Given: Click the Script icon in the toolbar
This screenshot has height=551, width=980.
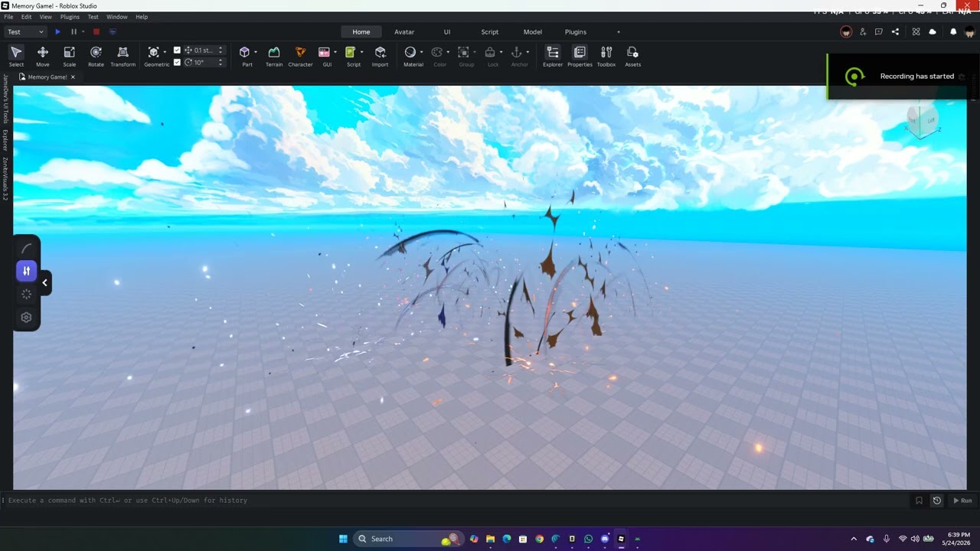Looking at the screenshot, I should click(350, 52).
